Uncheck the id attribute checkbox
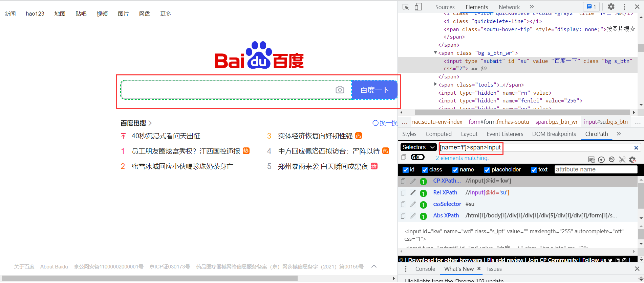The image size is (644, 283). pyautogui.click(x=405, y=170)
